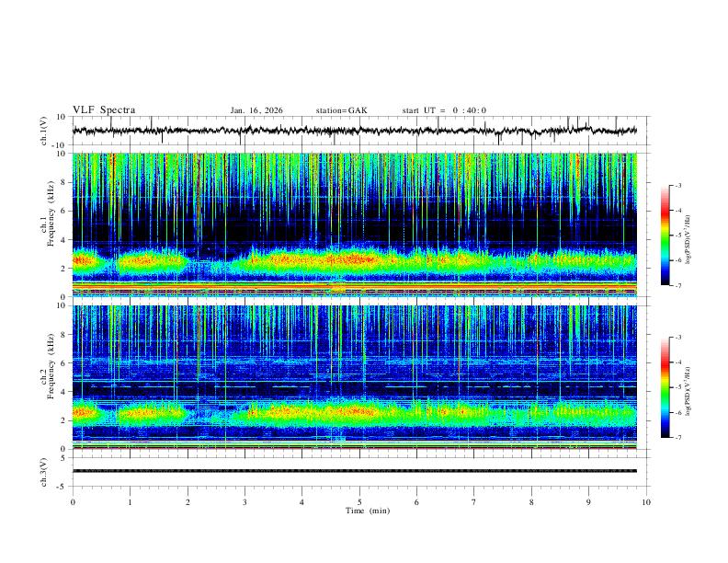Screen dimensions: 728x563
Task: Click the "start UT = 0 :40: 0" text
Action: [x=444, y=110]
